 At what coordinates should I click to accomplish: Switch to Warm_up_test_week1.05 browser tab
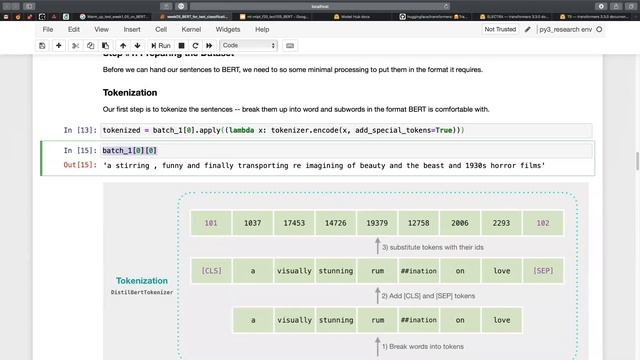click(114, 17)
